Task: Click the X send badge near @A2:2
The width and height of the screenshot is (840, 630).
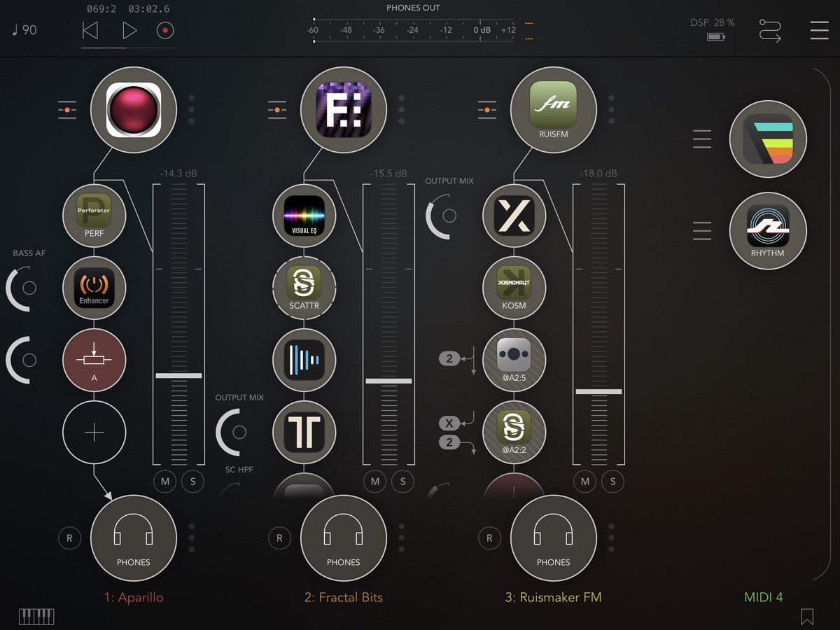Action: click(449, 423)
